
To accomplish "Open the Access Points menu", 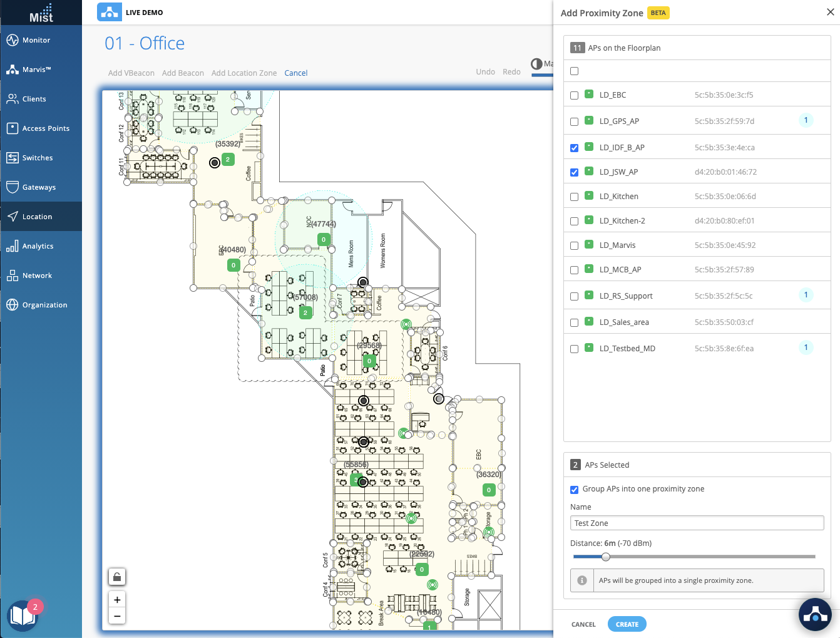I will point(46,128).
